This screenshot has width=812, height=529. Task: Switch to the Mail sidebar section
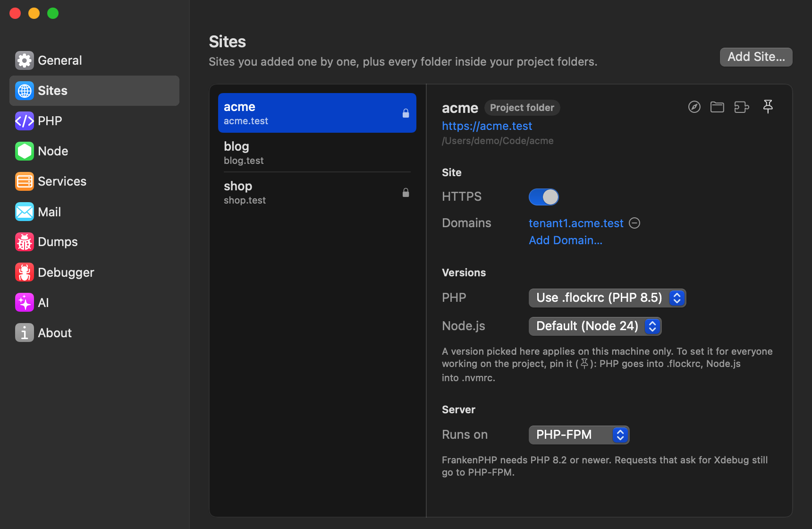(94, 212)
